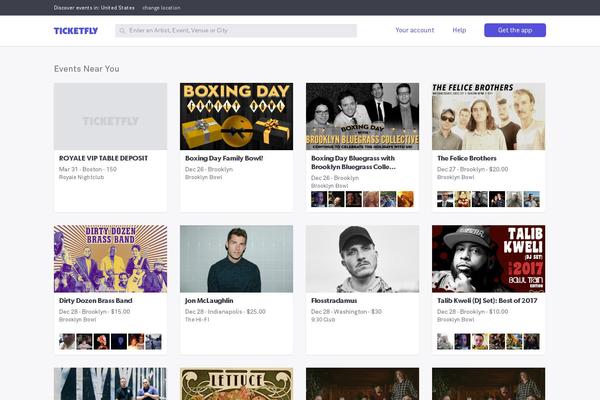Click 'Dec 28 · Indianapolis · $25.00' details

(x=225, y=312)
